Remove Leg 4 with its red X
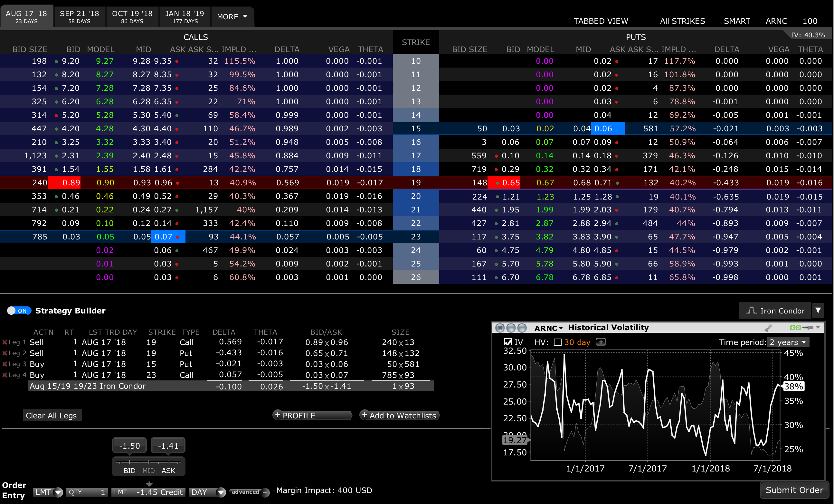Image resolution: width=834 pixels, height=504 pixels. point(5,375)
